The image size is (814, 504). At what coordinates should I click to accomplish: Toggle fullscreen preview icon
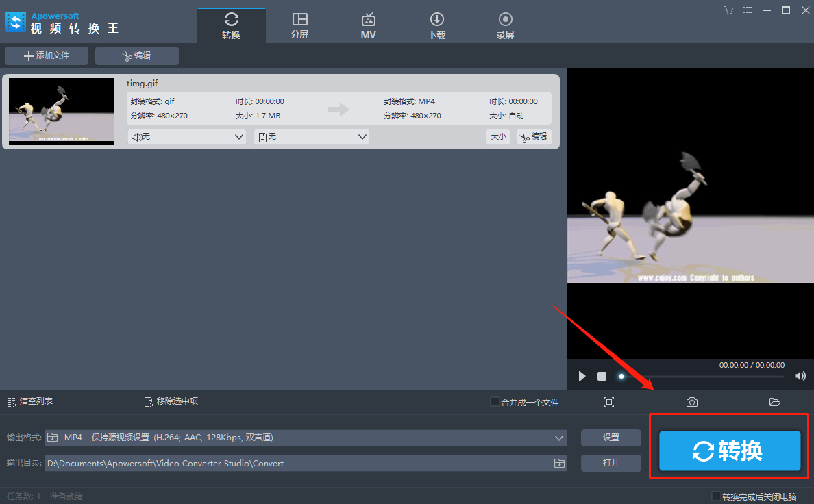[x=609, y=402]
